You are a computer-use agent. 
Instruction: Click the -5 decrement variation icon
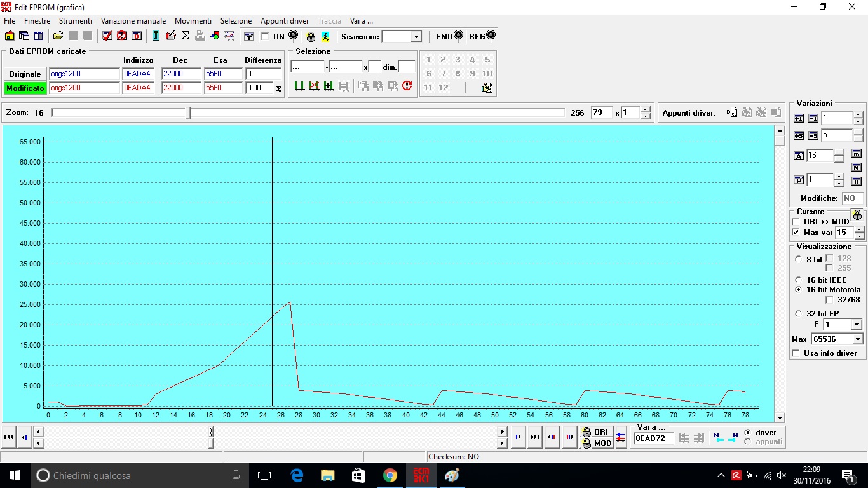tap(813, 135)
